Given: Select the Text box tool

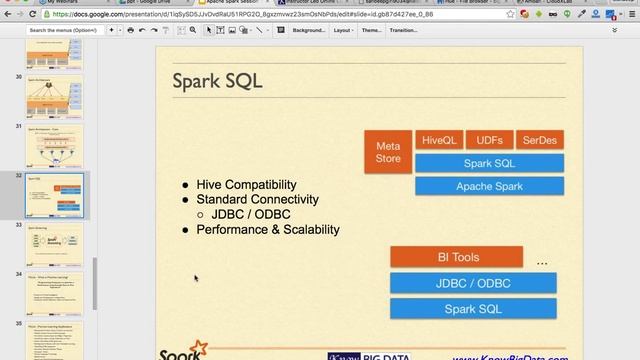Looking at the screenshot, I should [220, 30].
